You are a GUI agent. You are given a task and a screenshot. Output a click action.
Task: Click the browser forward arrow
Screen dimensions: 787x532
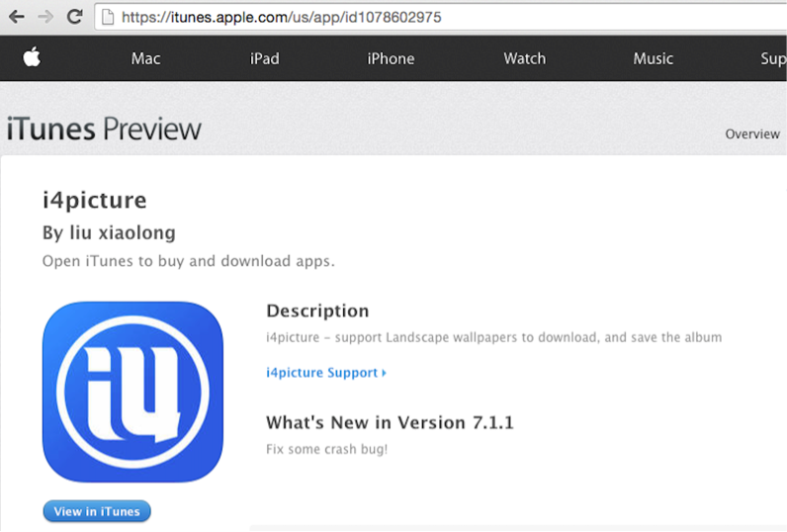pos(44,17)
